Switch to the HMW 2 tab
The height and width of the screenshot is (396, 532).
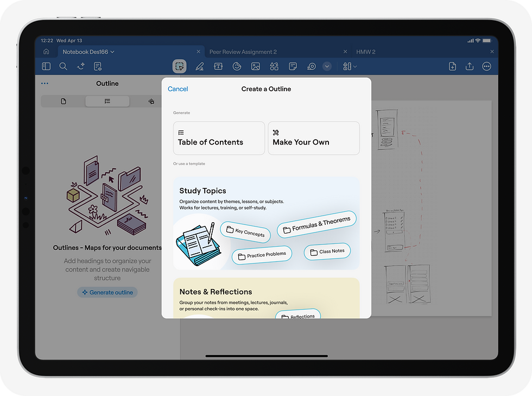click(x=366, y=52)
